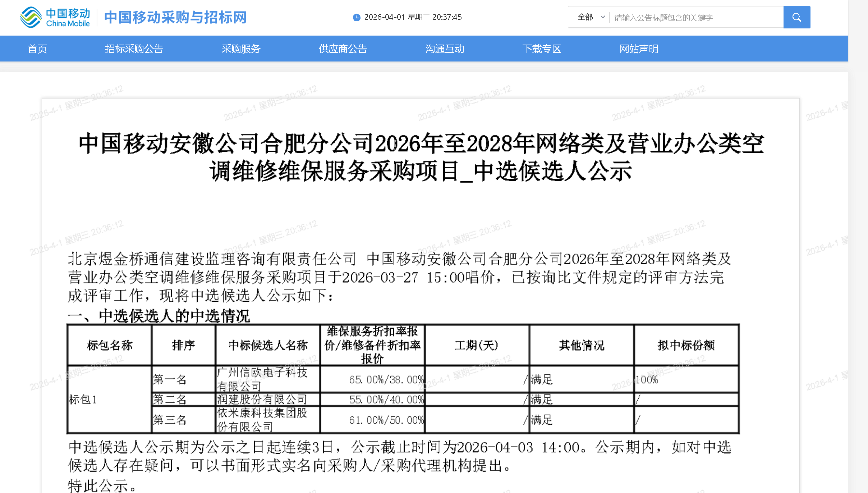Click the dropdown chevron arrow next to 全部
Viewport: 868px width, 493px height.
click(x=603, y=17)
